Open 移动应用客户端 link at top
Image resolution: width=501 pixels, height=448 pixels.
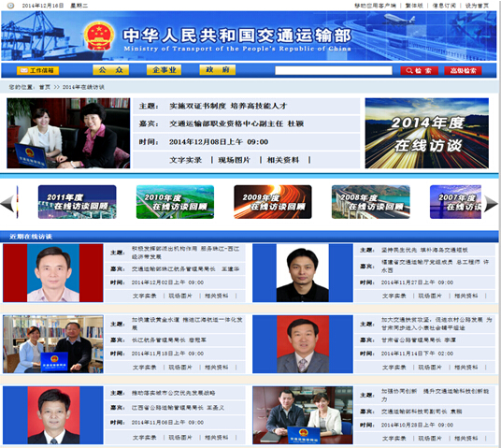point(375,6)
